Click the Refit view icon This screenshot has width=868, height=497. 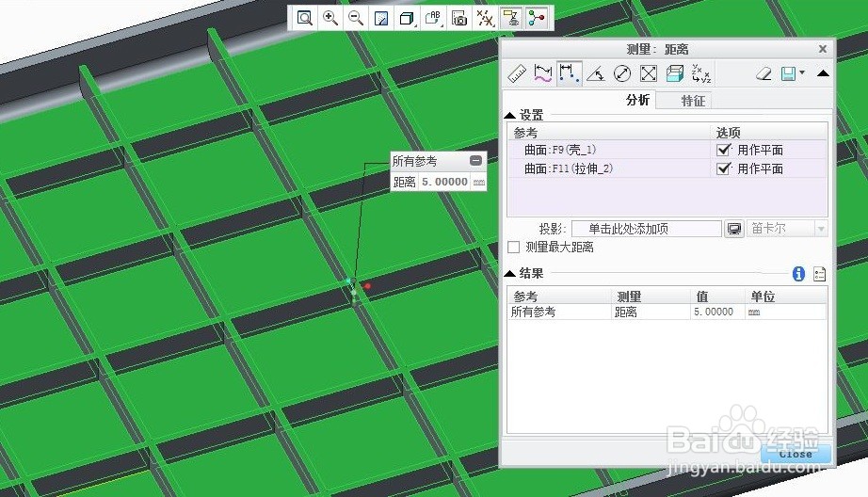(x=304, y=18)
